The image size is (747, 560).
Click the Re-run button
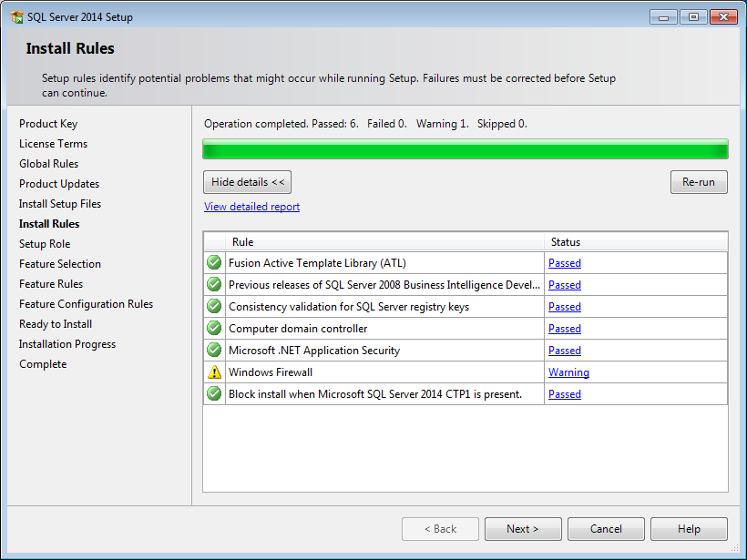(x=699, y=182)
